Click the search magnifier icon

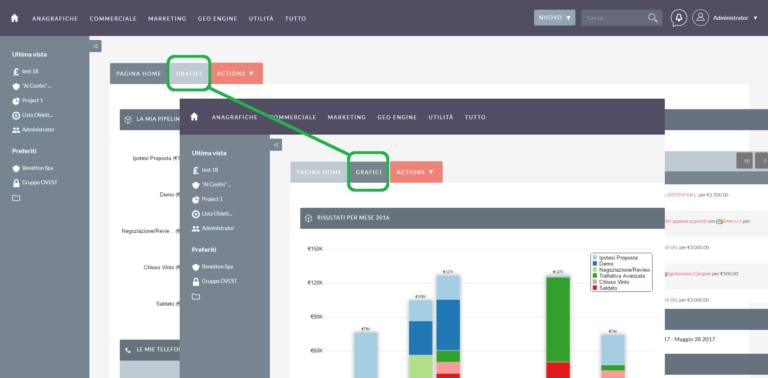pos(652,18)
